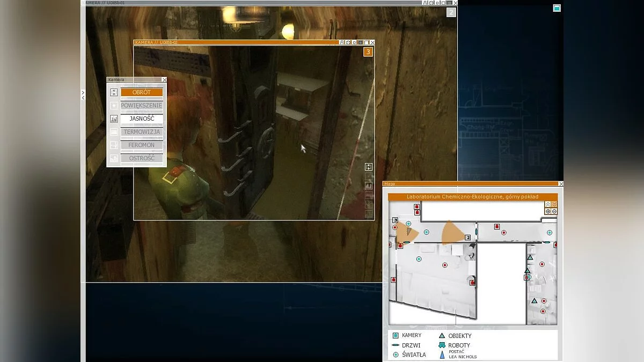Viewport: 644px width, 362px height.
Task: Set background camera 2 window to medium size
Action: [x=443, y=3]
